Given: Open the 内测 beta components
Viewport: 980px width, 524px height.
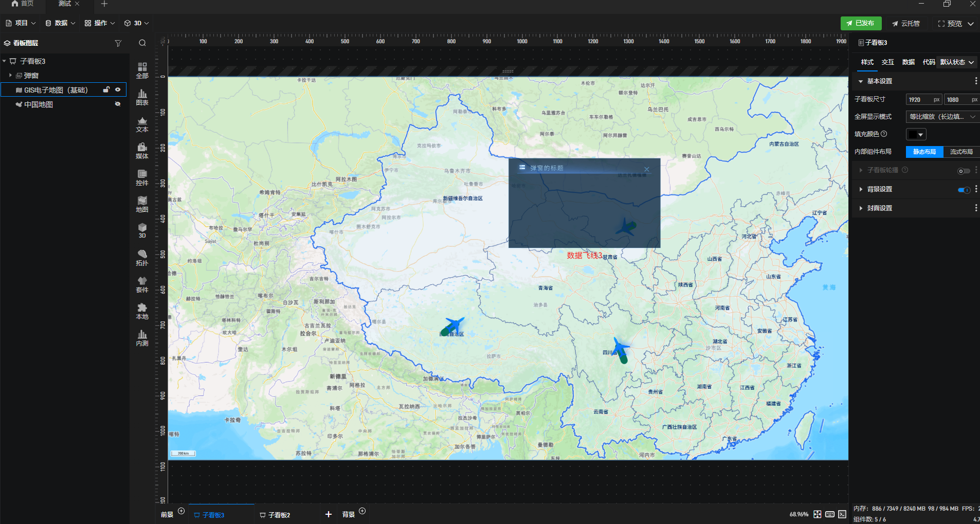Looking at the screenshot, I should [142, 338].
